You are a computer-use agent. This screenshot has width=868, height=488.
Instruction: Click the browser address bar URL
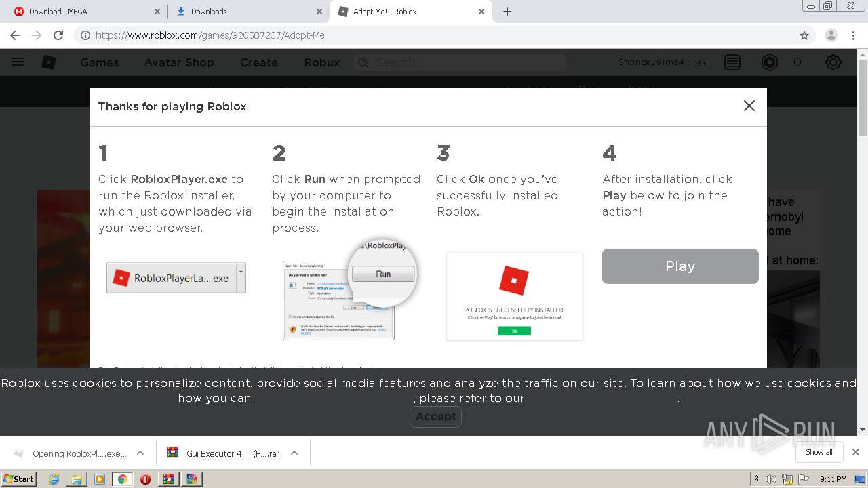pos(210,35)
